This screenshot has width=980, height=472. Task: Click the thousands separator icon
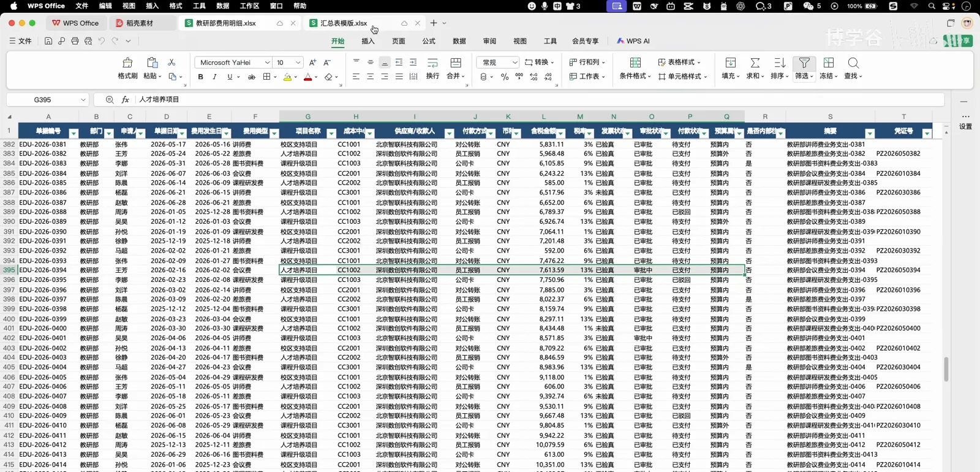tap(519, 77)
